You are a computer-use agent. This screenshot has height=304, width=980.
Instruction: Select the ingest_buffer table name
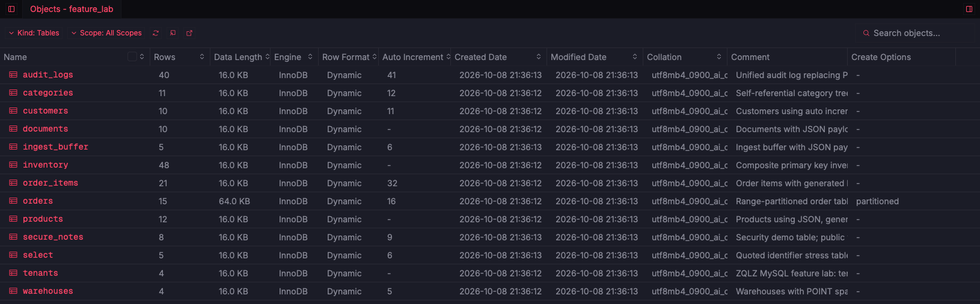coord(55,147)
